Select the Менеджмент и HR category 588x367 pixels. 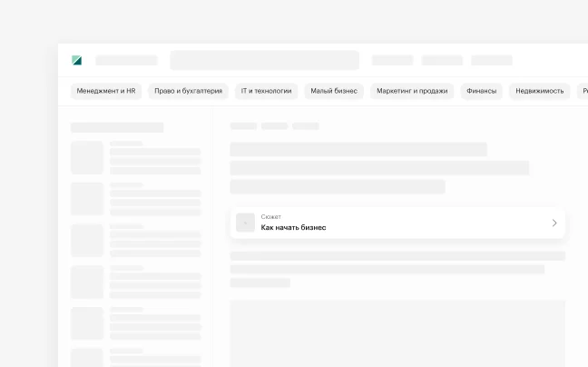tap(106, 91)
